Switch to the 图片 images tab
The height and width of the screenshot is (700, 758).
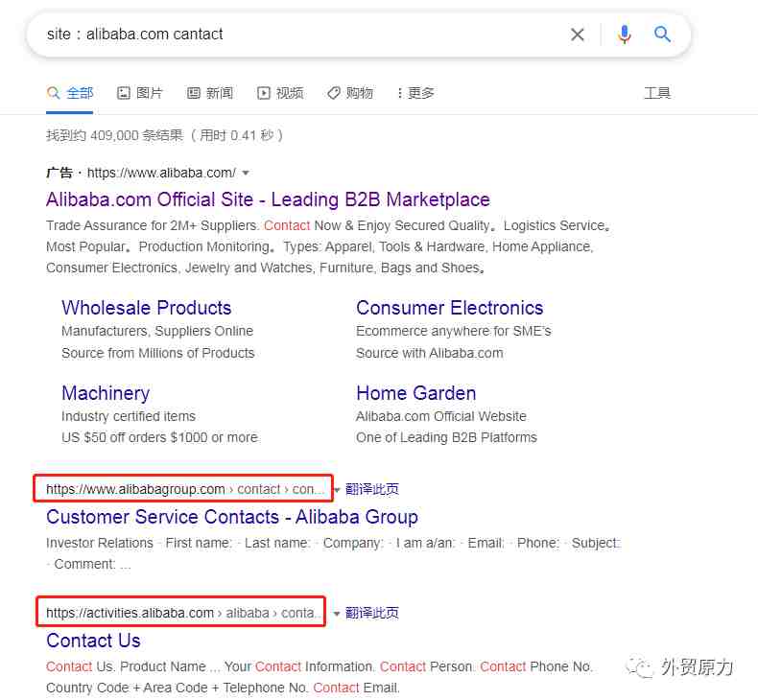coord(140,93)
